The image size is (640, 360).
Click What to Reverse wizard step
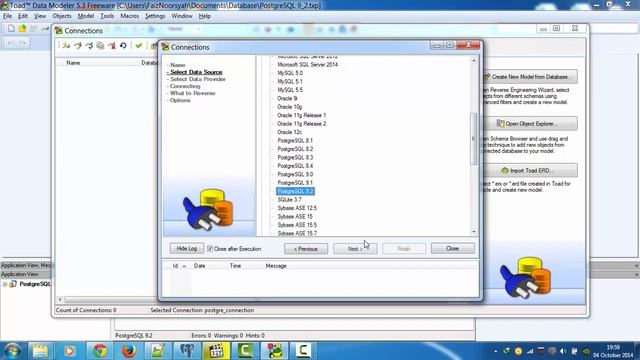(192, 93)
